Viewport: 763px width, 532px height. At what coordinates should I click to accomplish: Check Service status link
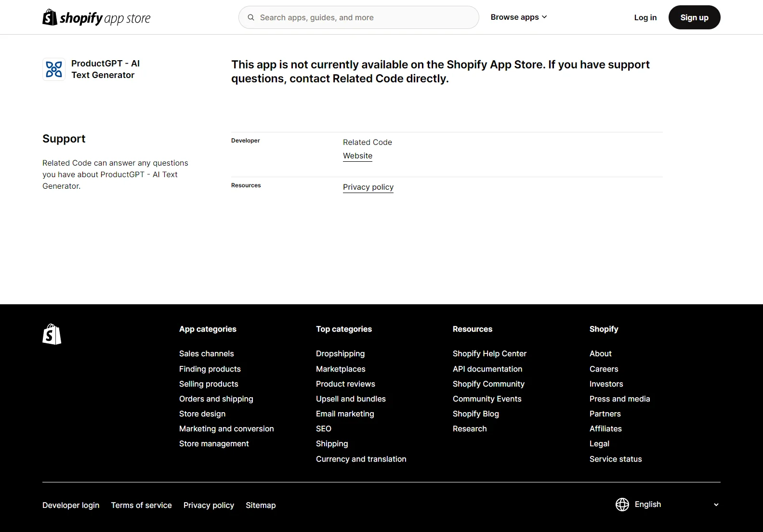coord(616,459)
